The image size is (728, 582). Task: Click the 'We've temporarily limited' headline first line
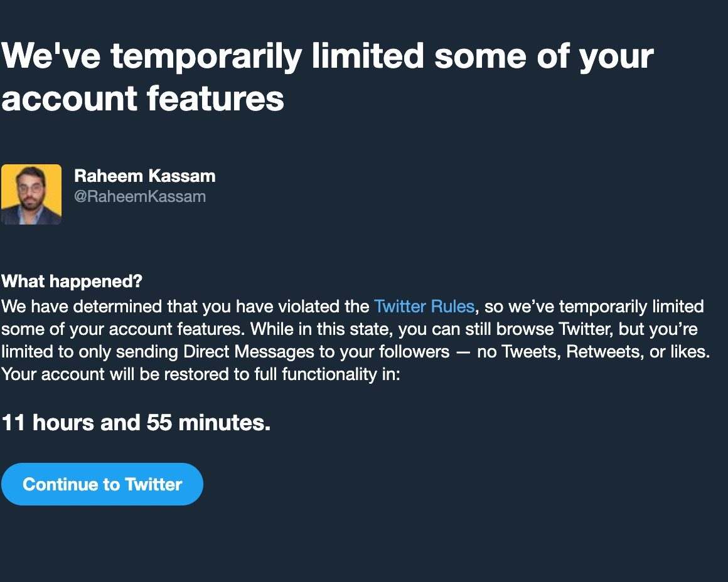point(326,56)
